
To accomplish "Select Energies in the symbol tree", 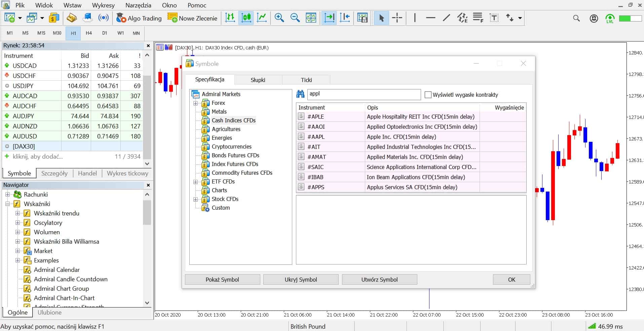I will (x=222, y=138).
